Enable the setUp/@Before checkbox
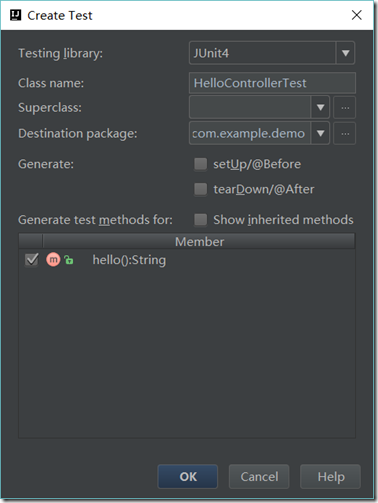The width and height of the screenshot is (378, 503). click(200, 164)
